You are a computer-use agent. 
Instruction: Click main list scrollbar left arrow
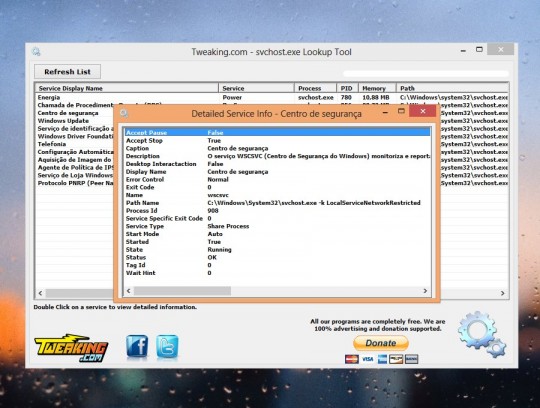click(40, 293)
